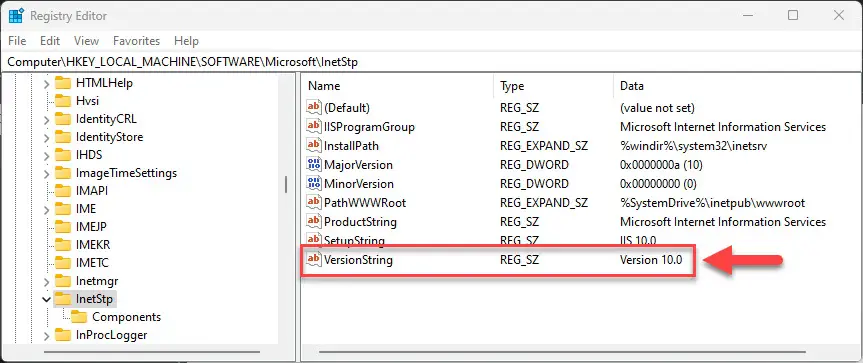Click the HTMLHelp folder icon
863x363 pixels.
click(63, 83)
